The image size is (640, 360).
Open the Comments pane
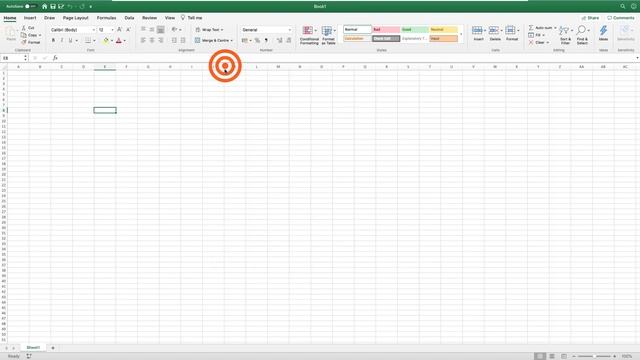point(621,18)
